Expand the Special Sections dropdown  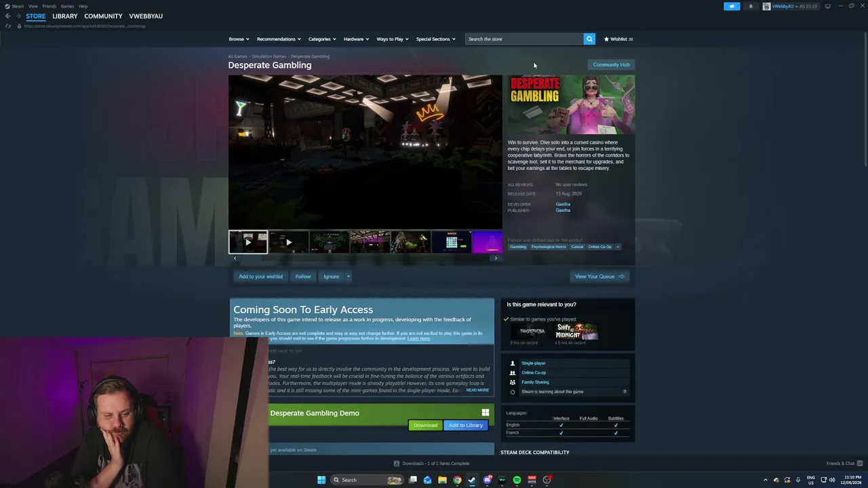(x=435, y=39)
